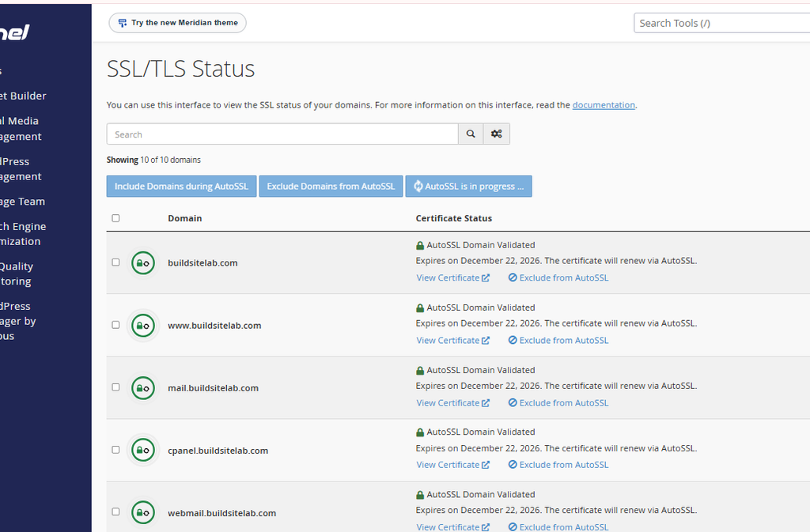This screenshot has height=532, width=810.
Task: Click the domain name cpanel.buildsitelab.com
Action: 218,451
